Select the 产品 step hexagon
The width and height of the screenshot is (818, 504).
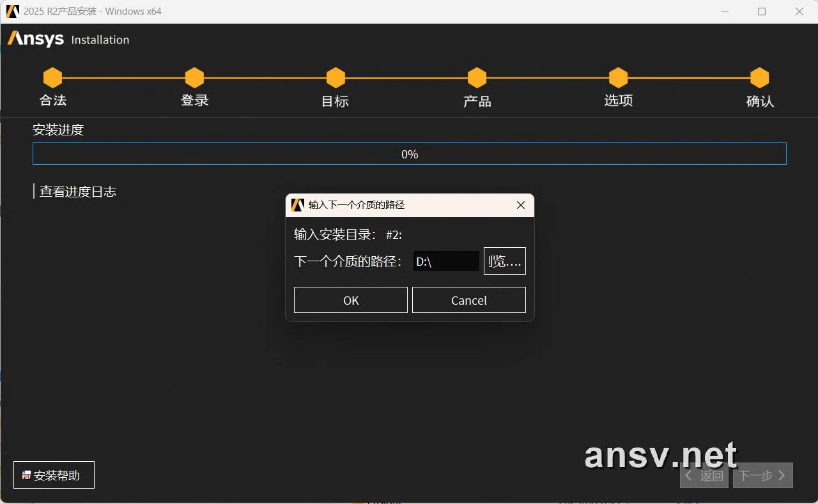(x=477, y=78)
